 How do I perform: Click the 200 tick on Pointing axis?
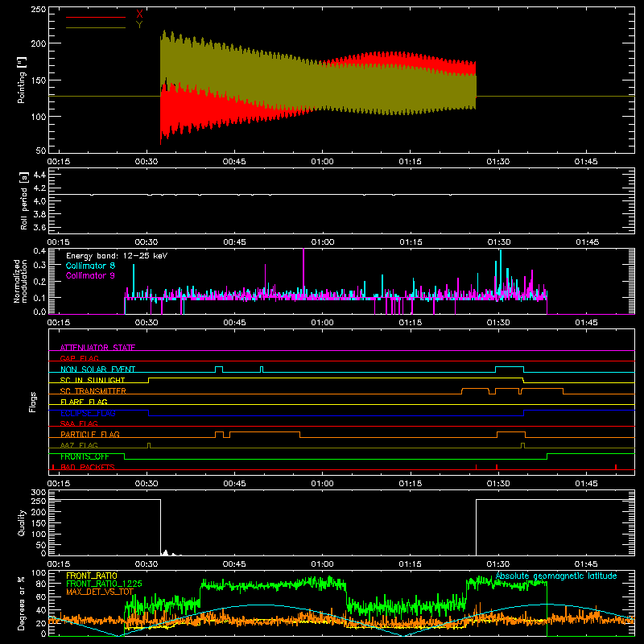[x=39, y=43]
